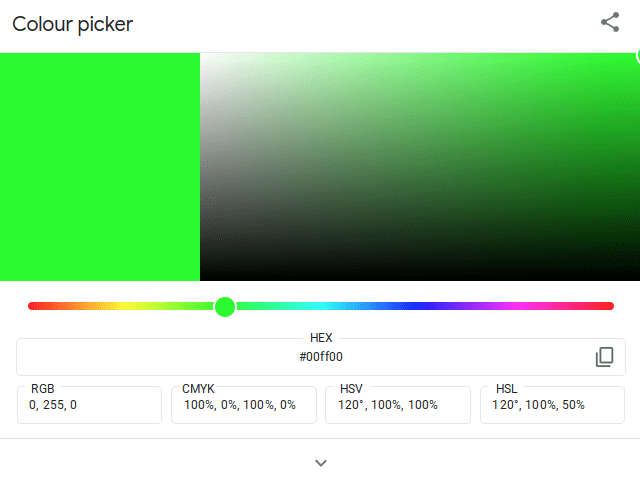Click the CMYK value field
640x482 pixels.
pyautogui.click(x=244, y=405)
